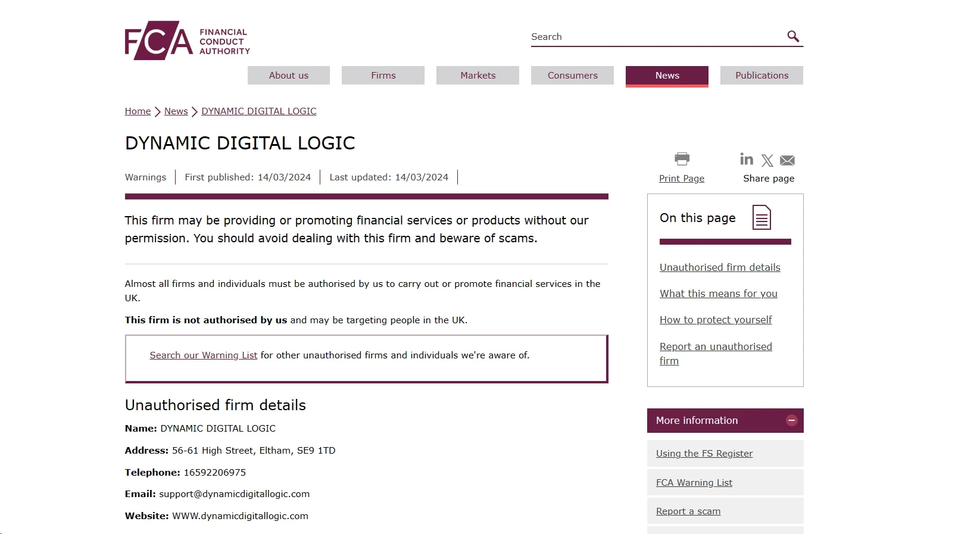The height and width of the screenshot is (534, 980).
Task: Jump to Unauthorised firm details section
Action: point(720,268)
